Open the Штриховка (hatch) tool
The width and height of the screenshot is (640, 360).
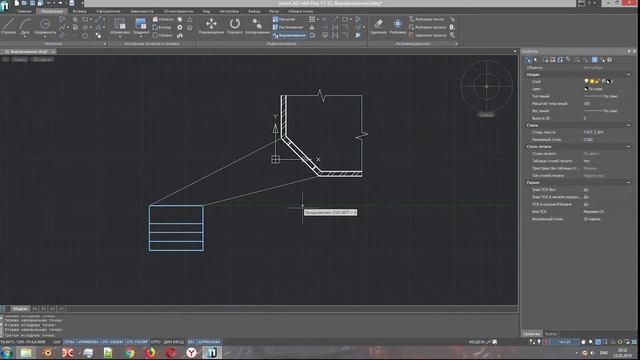[x=120, y=25]
